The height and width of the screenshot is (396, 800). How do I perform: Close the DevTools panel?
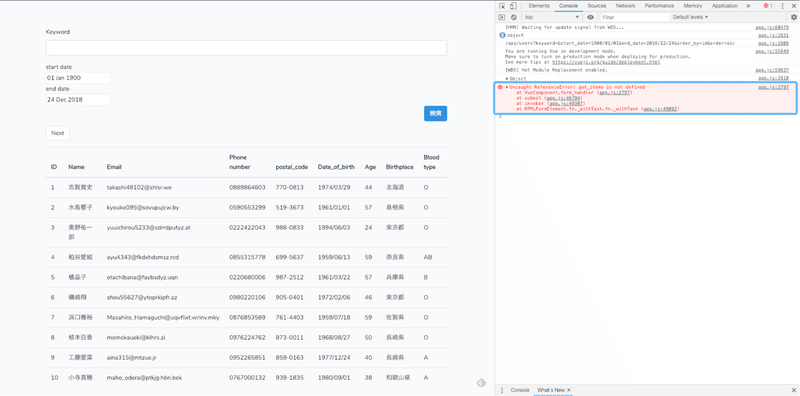click(793, 6)
